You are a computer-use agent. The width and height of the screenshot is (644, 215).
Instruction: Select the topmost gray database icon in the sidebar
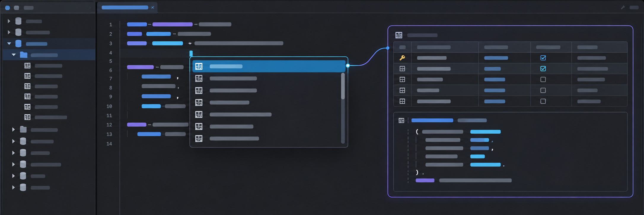click(x=18, y=21)
